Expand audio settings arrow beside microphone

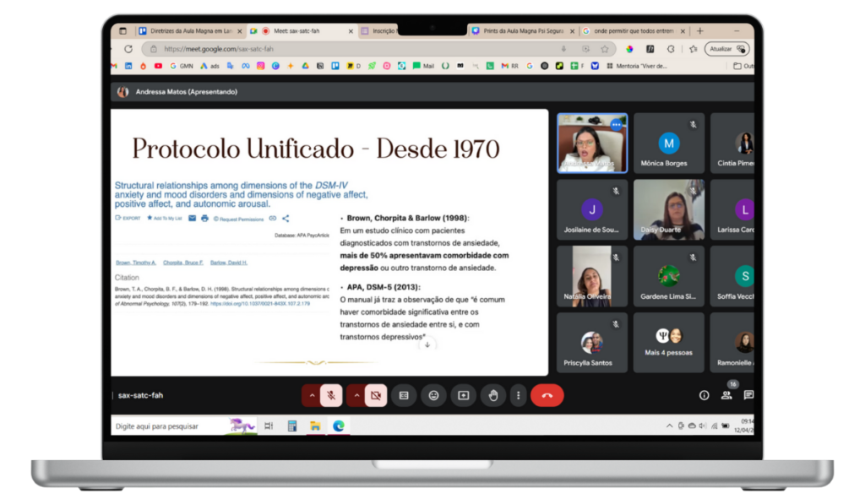click(312, 395)
